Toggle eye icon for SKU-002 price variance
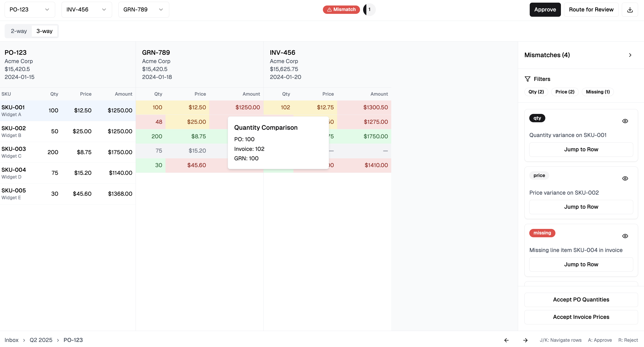 coord(625,178)
